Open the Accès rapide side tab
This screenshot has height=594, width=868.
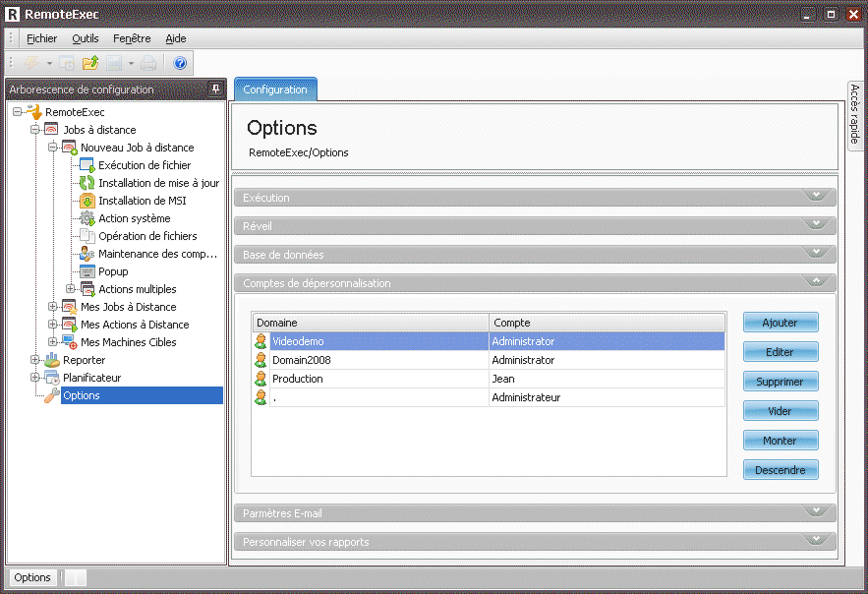click(x=854, y=115)
